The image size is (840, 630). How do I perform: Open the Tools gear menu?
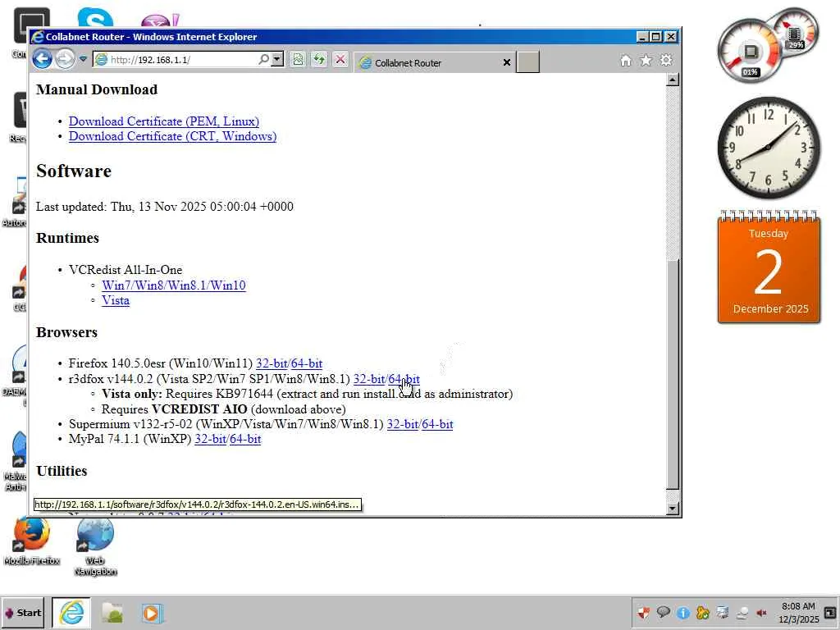666,60
